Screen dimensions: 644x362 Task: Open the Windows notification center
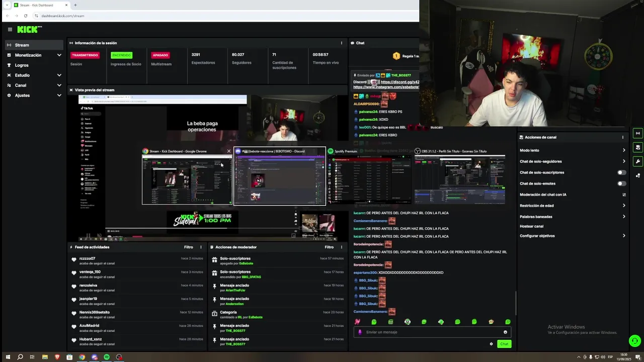pos(637,357)
